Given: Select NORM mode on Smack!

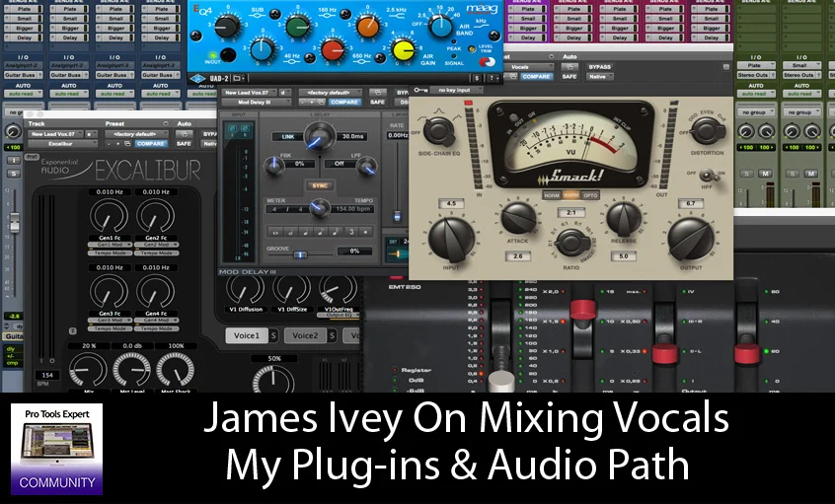Looking at the screenshot, I should point(552,195).
